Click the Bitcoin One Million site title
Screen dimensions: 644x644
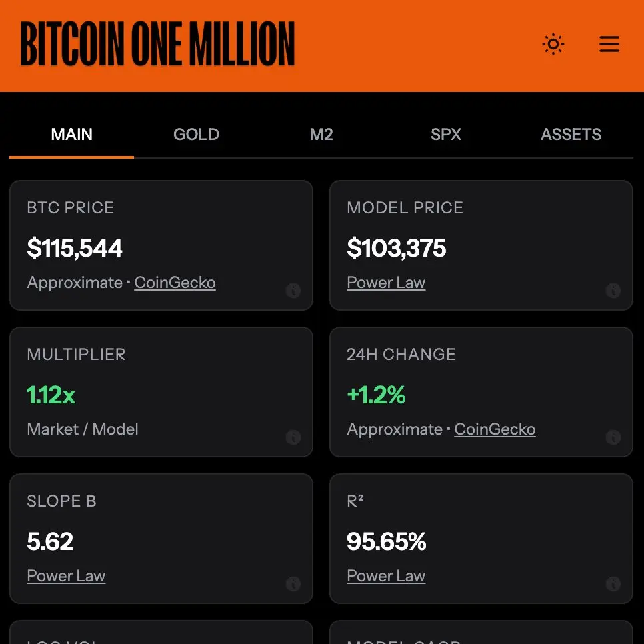point(158,44)
